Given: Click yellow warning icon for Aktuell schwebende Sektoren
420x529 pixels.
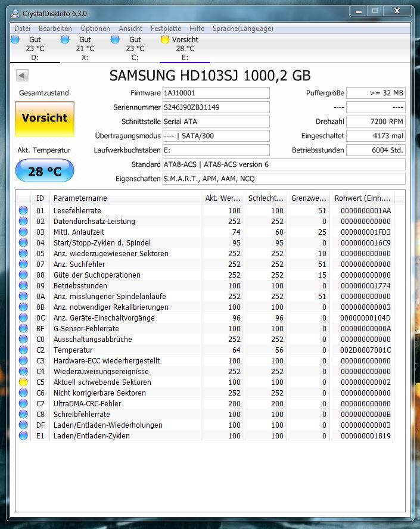Looking at the screenshot, I should coord(23,382).
